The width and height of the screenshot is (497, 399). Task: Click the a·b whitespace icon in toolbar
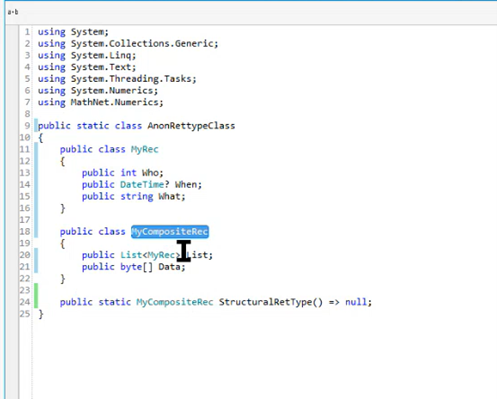[13, 12]
